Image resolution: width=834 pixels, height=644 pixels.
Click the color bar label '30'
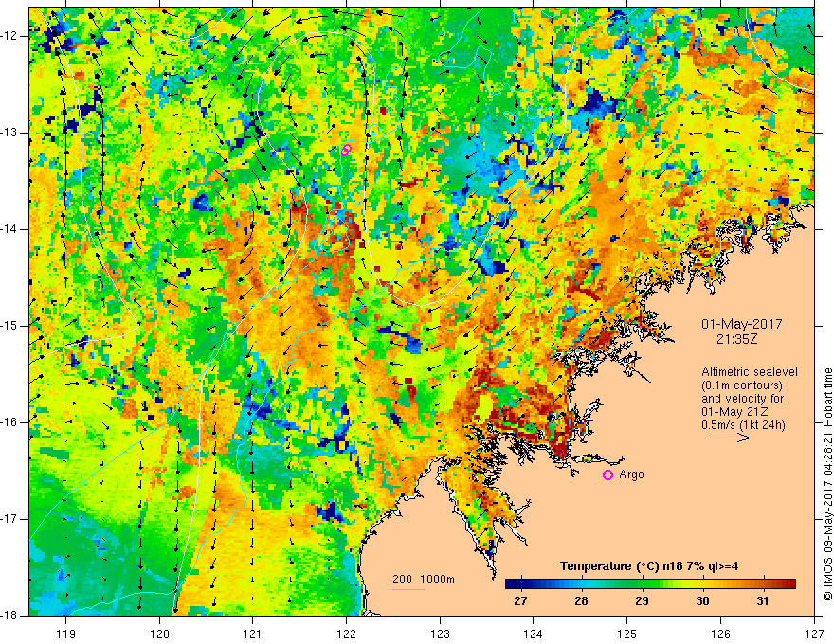702,601
